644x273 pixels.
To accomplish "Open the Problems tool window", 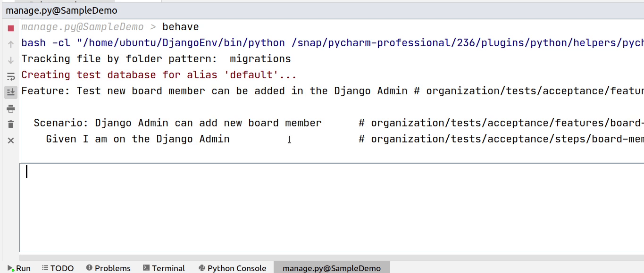I will point(109,268).
